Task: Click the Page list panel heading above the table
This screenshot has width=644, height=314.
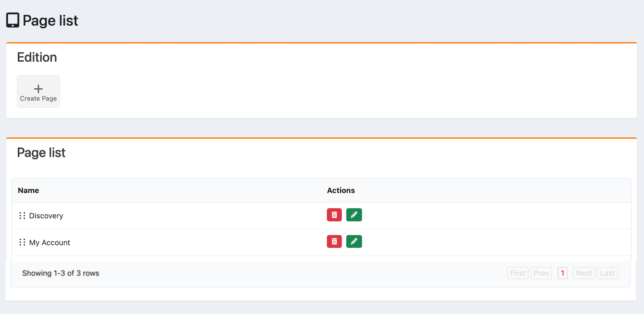Action: (41, 153)
